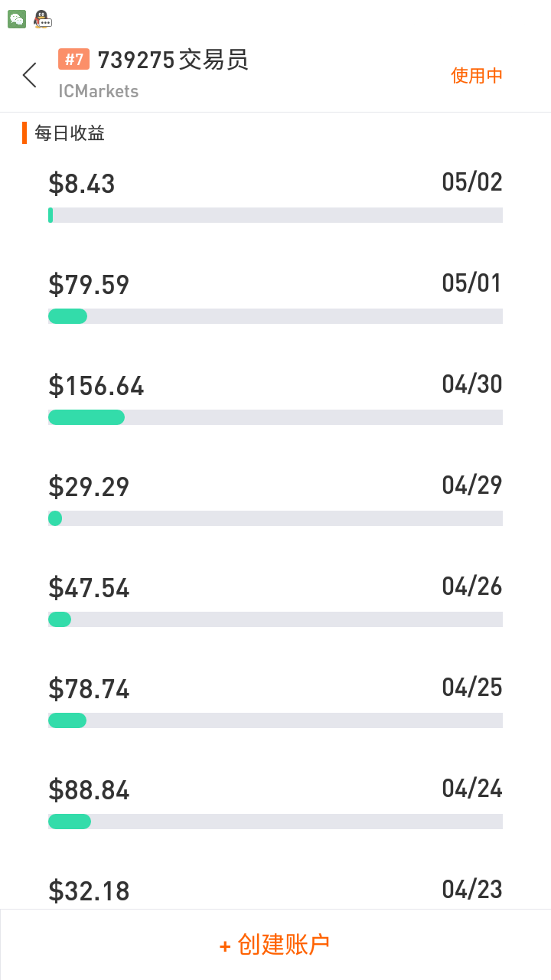Click the 04/26 profit progress bar
Image resolution: width=551 pixels, height=980 pixels.
[x=275, y=619]
